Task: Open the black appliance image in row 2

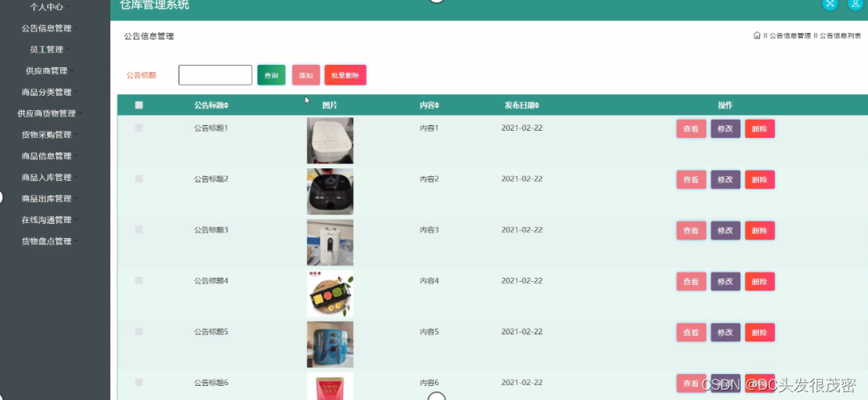Action: point(330,192)
